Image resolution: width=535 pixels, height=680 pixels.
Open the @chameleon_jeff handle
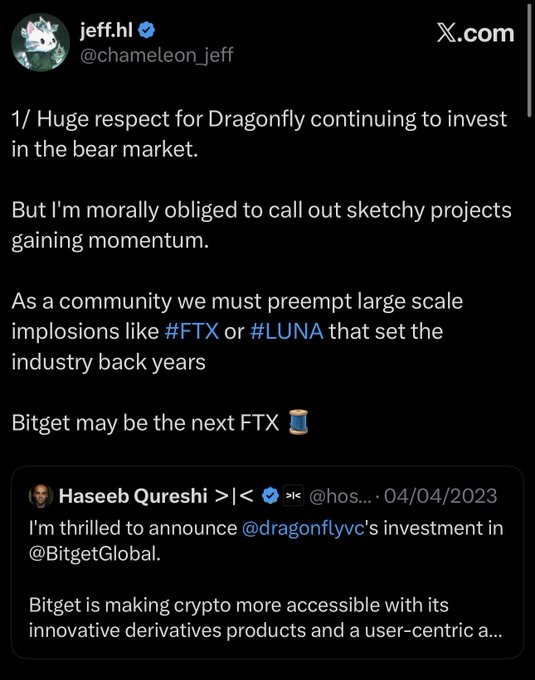[157, 55]
